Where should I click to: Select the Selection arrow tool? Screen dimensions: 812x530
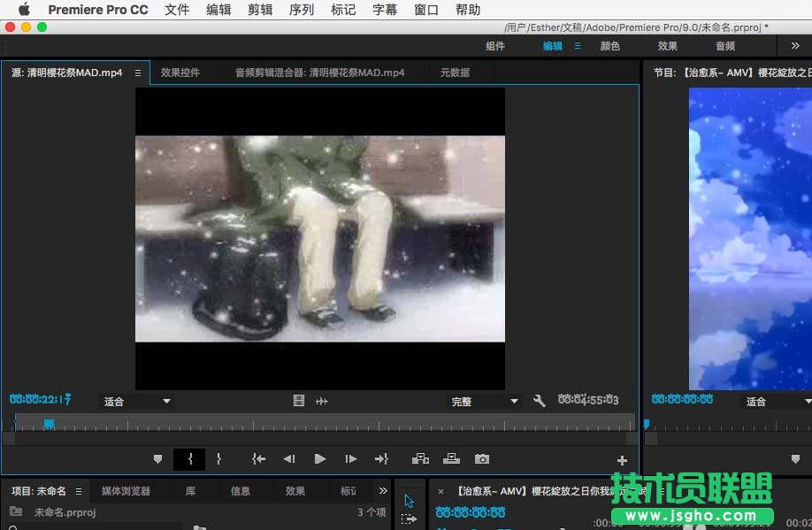coord(410,501)
